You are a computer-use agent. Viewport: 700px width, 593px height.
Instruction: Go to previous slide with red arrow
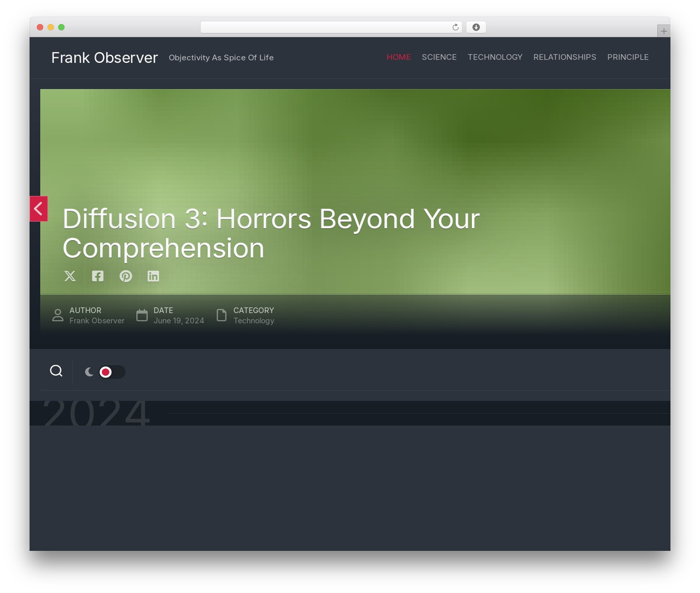click(38, 208)
